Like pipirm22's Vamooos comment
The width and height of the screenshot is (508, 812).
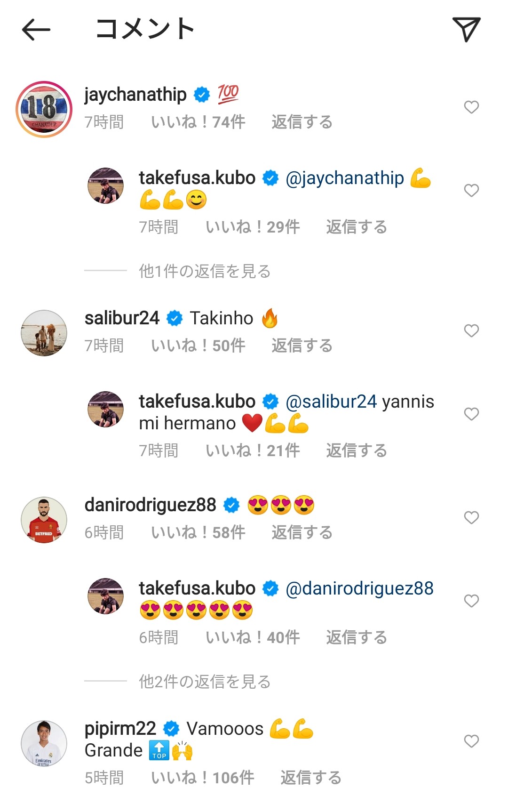[471, 741]
